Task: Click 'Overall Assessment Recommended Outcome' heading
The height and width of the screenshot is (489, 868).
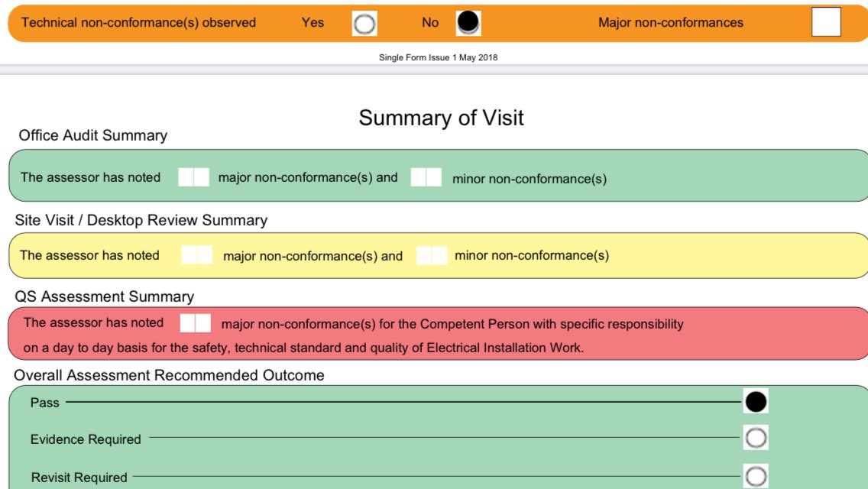Action: click(169, 375)
